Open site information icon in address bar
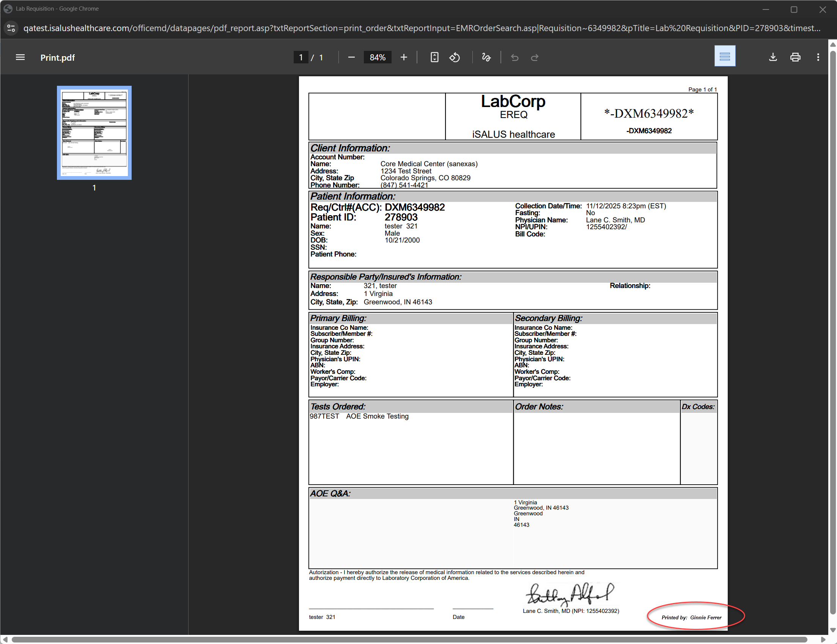The width and height of the screenshot is (837, 644). pyautogui.click(x=11, y=28)
